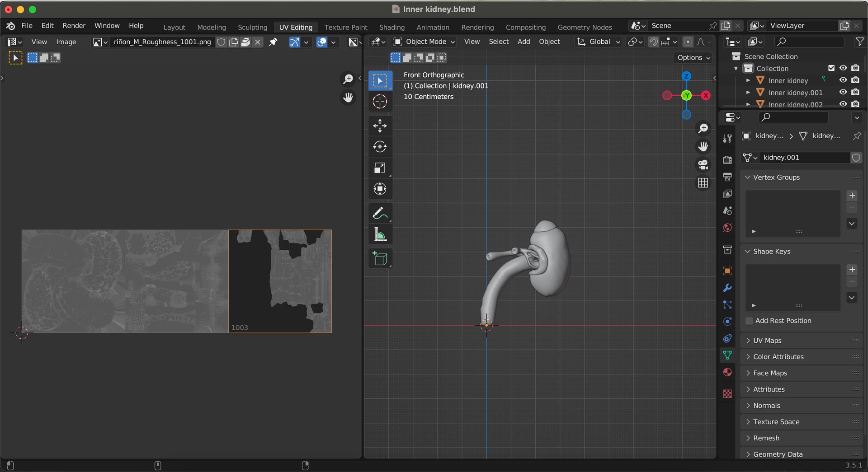The width and height of the screenshot is (868, 472).
Task: Open the Object Data green triangle tab
Action: point(727,355)
